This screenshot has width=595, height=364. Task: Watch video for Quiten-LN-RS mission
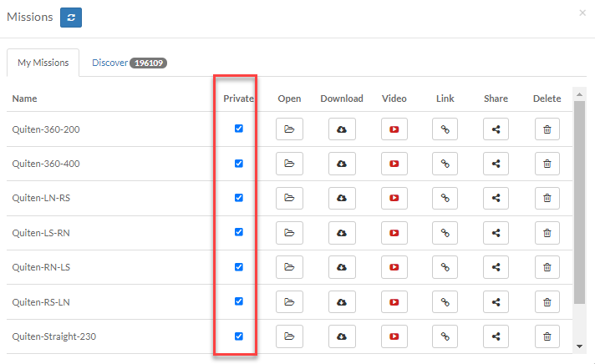click(394, 198)
